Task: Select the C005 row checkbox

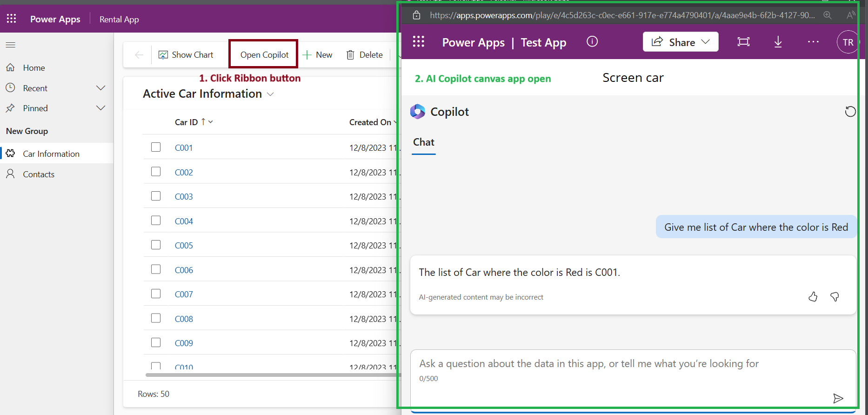Action: tap(156, 245)
